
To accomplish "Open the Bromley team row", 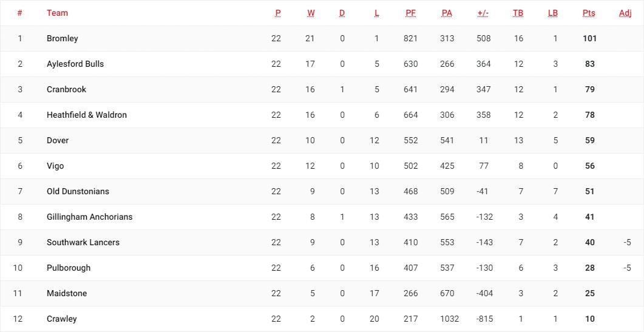I will (x=322, y=39).
